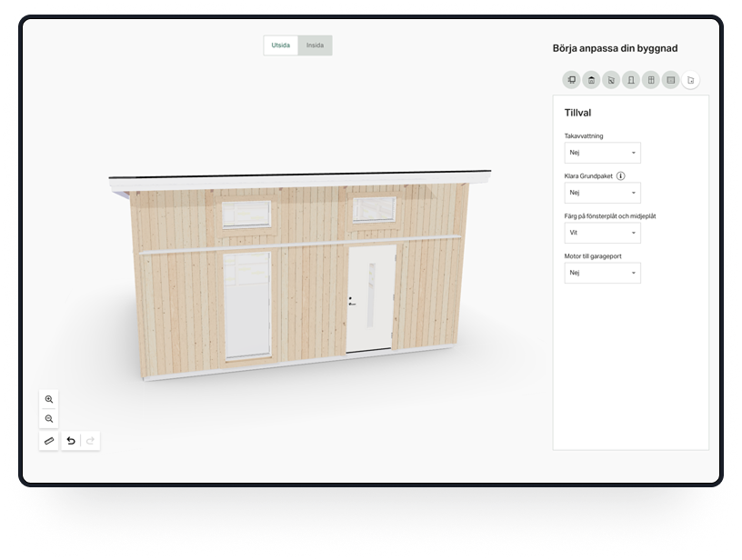Screen dimensions: 742x560
Task: Select the small window above the door
Action: [x=375, y=209]
